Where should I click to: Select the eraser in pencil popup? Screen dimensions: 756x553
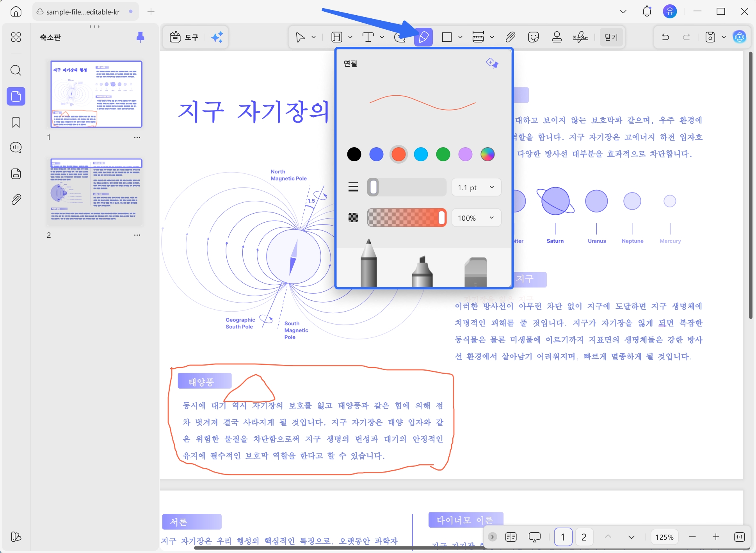coord(475,272)
